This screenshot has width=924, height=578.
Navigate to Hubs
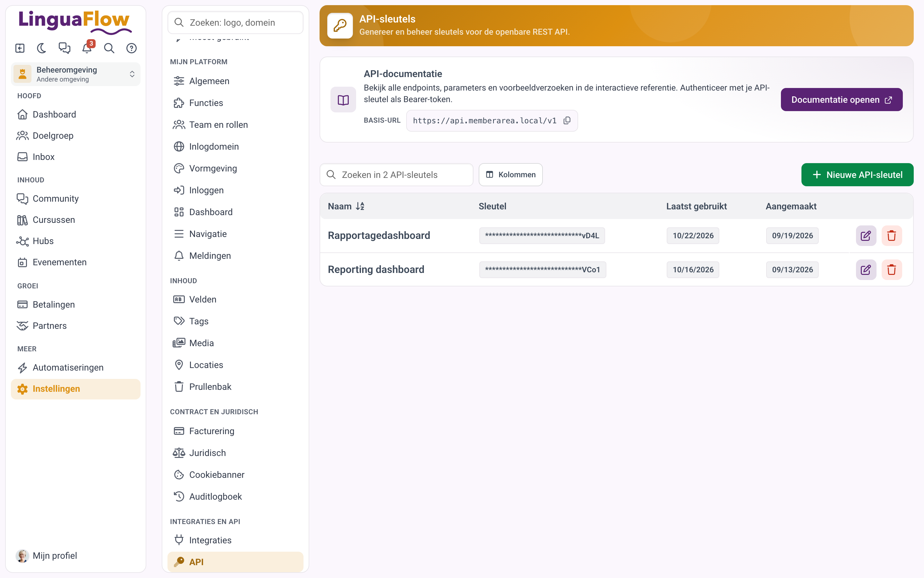pyautogui.click(x=76, y=241)
